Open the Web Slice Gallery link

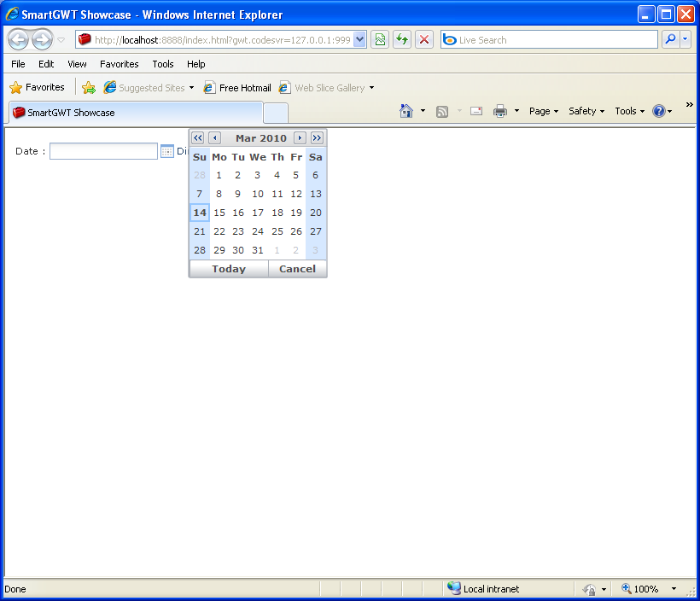pos(326,88)
